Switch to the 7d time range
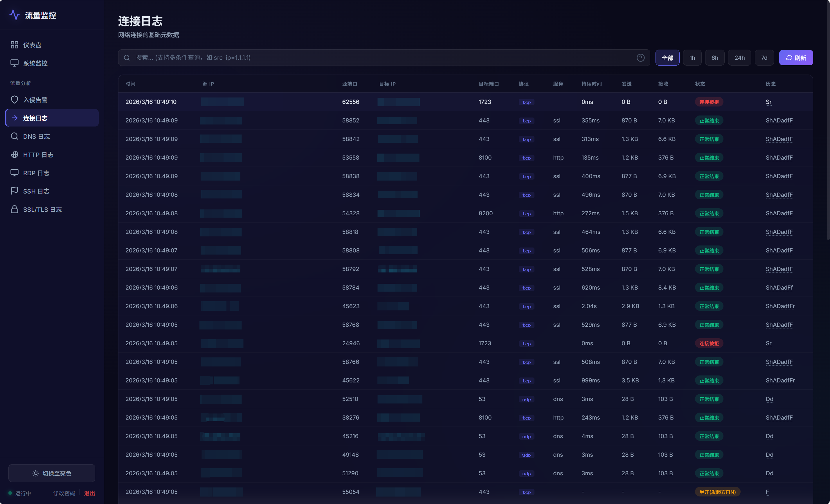The height and width of the screenshot is (504, 830). tap(764, 57)
